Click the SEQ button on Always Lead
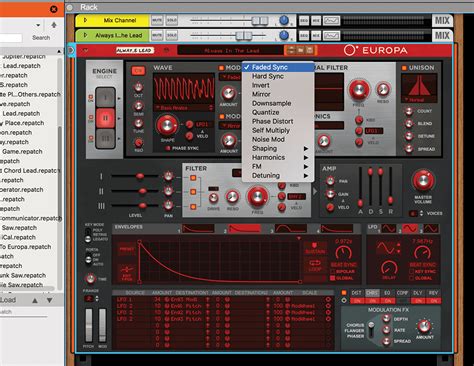 point(304,35)
